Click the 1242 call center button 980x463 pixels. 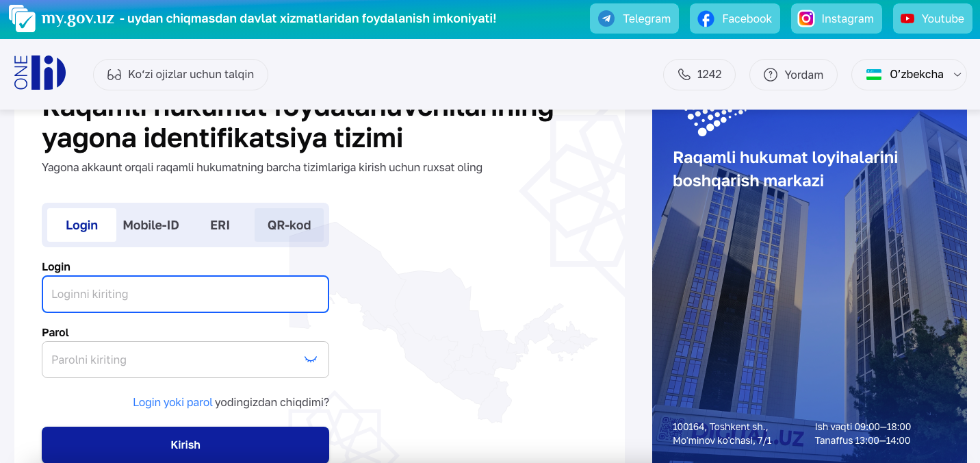[699, 75]
